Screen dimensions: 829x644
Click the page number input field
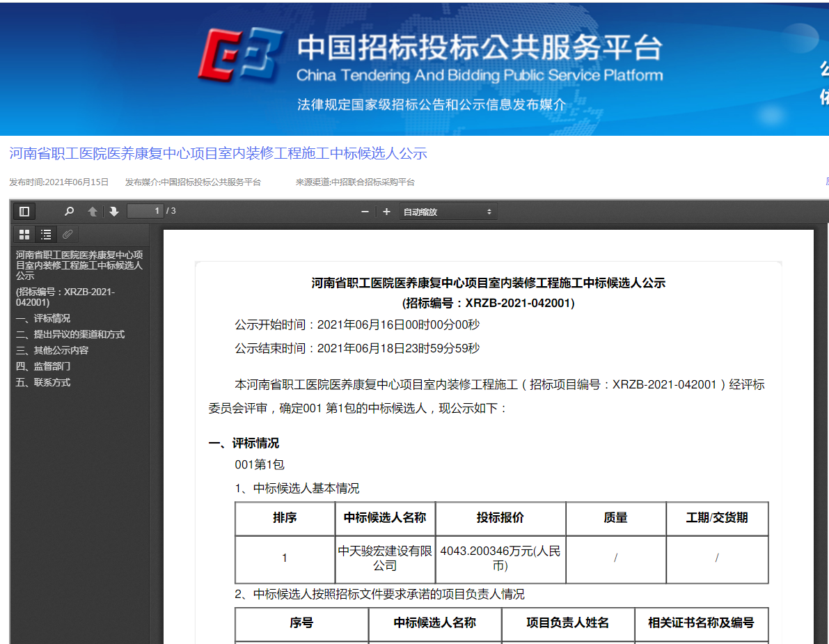[145, 211]
